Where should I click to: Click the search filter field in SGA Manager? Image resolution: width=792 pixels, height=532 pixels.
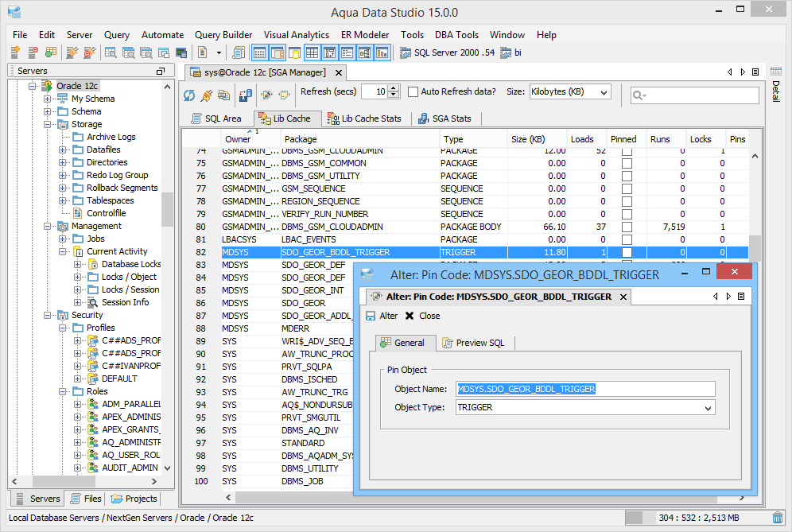pos(694,95)
